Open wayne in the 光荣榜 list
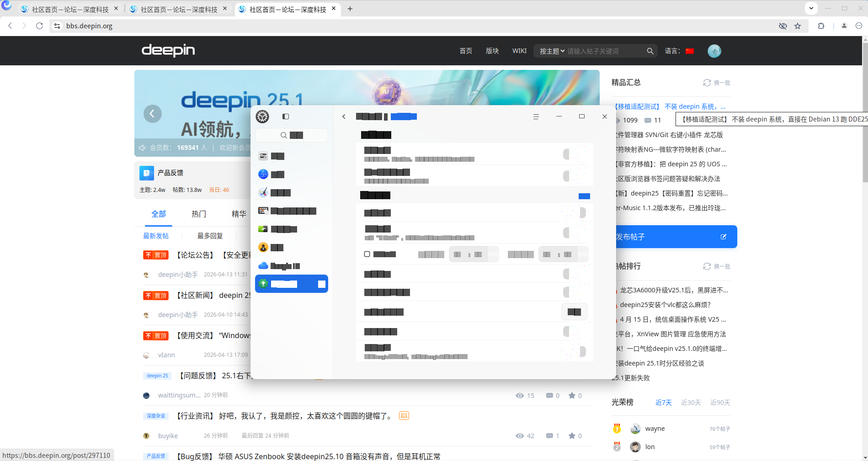868x461 pixels. (x=655, y=429)
